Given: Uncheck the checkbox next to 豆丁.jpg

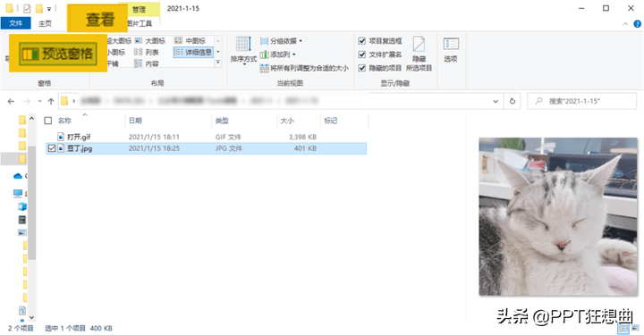Looking at the screenshot, I should [51, 148].
